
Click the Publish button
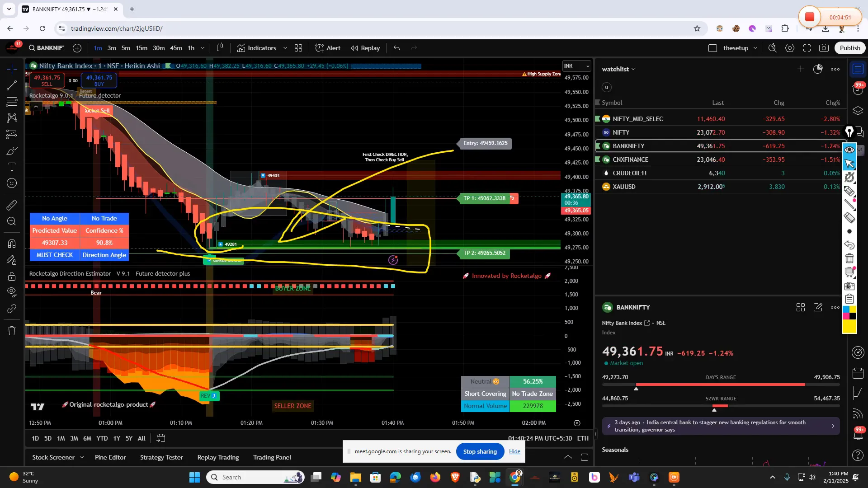[849, 48]
